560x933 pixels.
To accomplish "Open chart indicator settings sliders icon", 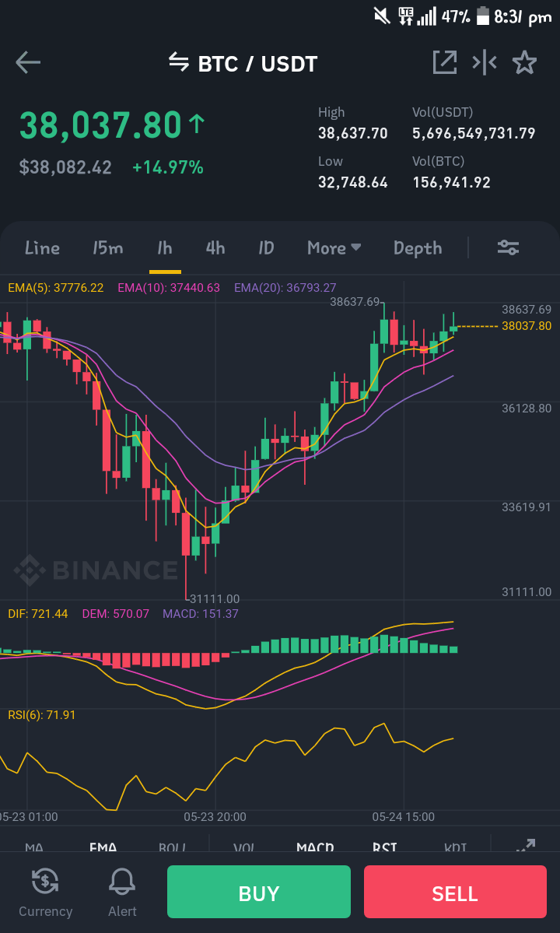I will coord(509,247).
